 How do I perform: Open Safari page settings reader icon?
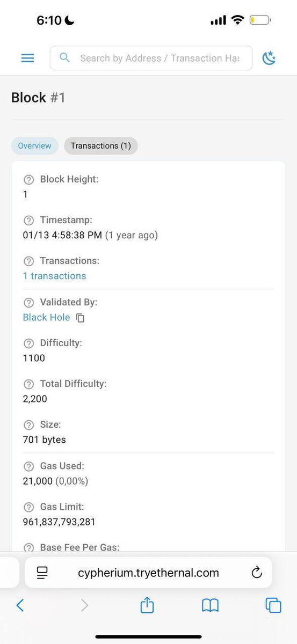pos(42,573)
